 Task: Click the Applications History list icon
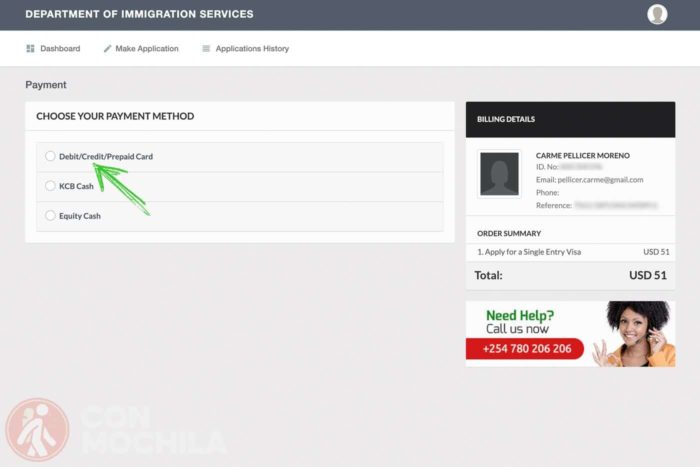(x=206, y=48)
